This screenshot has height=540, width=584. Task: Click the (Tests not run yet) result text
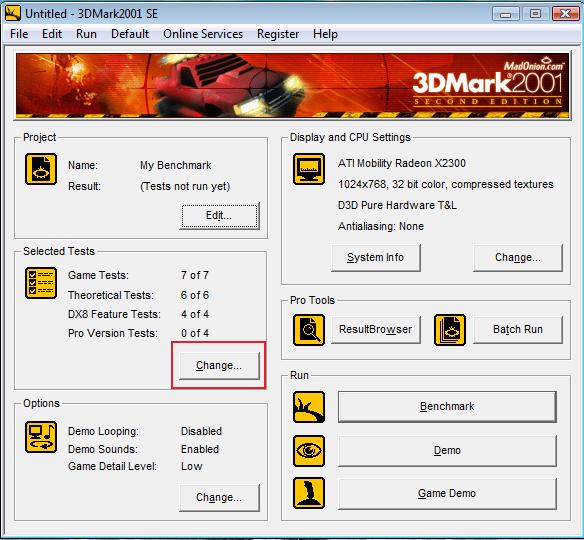[185, 186]
